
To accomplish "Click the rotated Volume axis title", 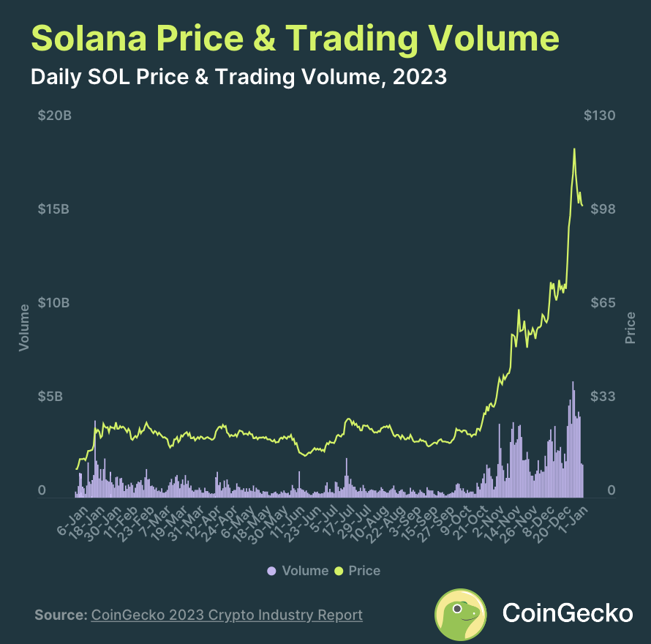I will (24, 328).
